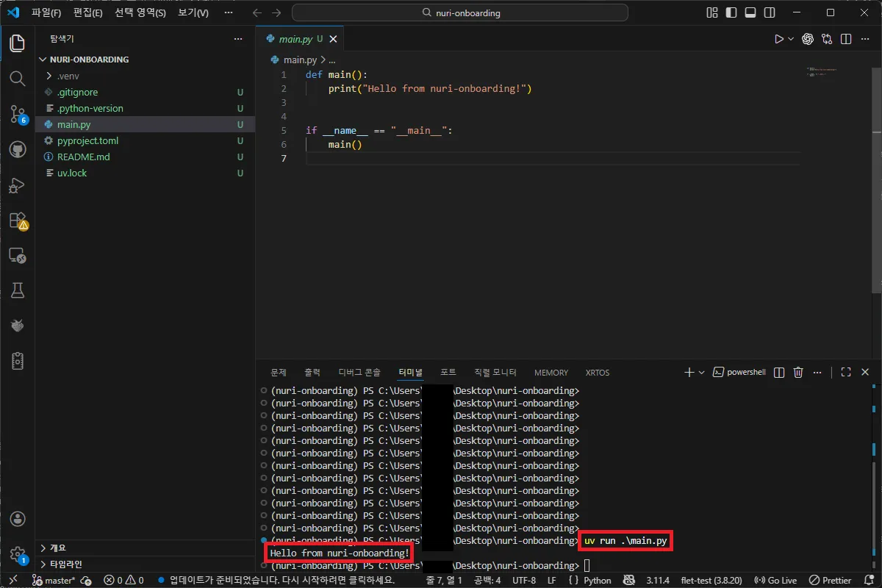Open the run options dropdown arrow
The height and width of the screenshot is (588, 882).
click(791, 39)
